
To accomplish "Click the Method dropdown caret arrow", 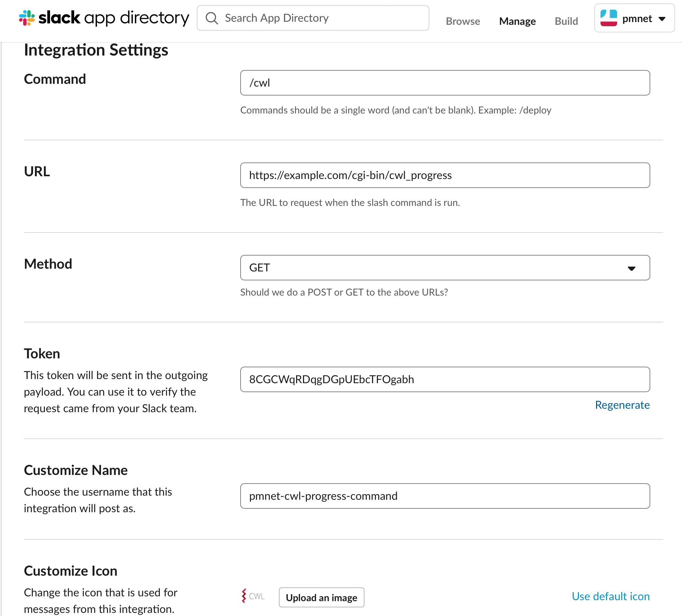I will pyautogui.click(x=631, y=268).
